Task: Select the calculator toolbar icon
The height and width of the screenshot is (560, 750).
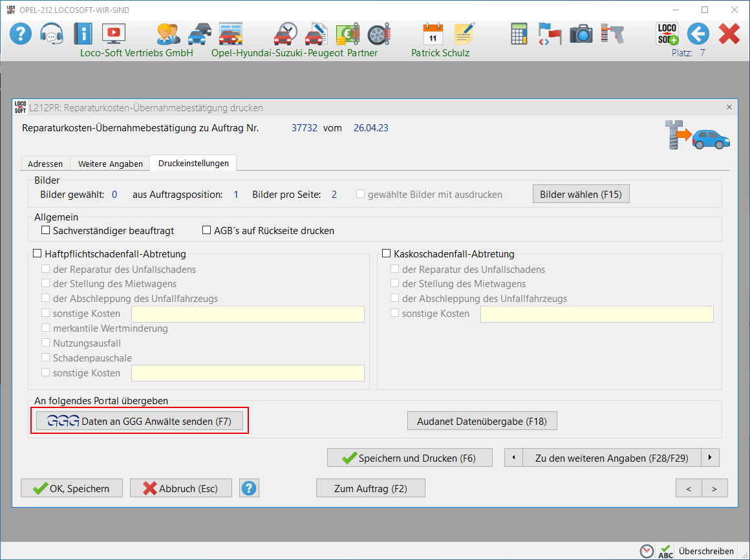Action: click(x=519, y=33)
